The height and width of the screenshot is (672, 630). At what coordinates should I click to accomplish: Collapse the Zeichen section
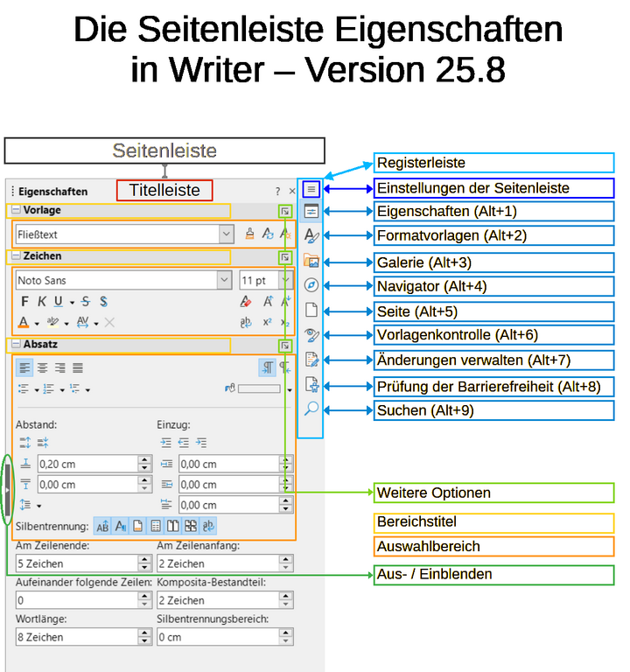click(16, 255)
